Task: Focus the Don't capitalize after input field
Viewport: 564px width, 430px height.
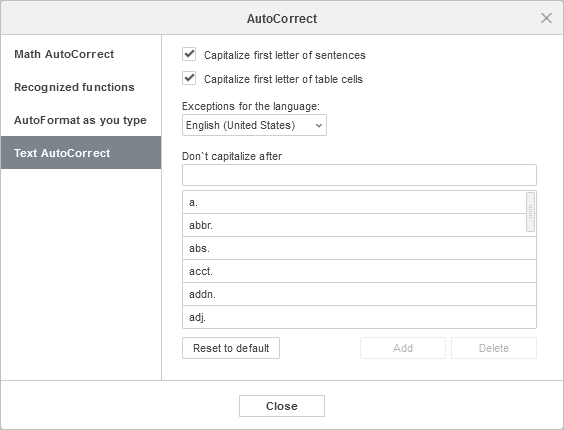Action: coord(359,175)
